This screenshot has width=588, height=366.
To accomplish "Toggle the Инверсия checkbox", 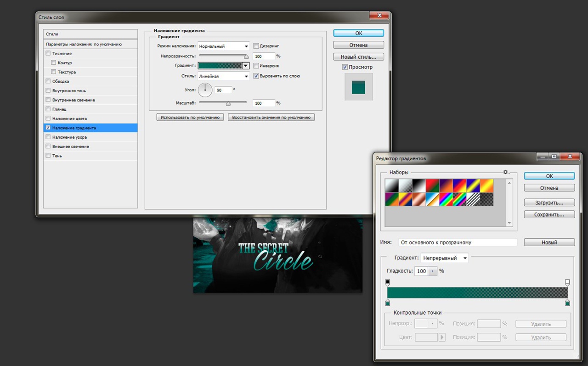I will [x=256, y=66].
